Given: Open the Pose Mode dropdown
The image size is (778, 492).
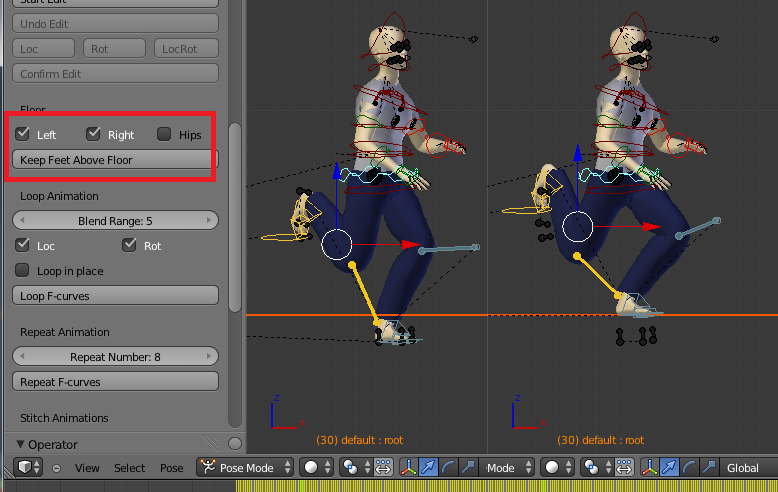Looking at the screenshot, I should coord(245,467).
